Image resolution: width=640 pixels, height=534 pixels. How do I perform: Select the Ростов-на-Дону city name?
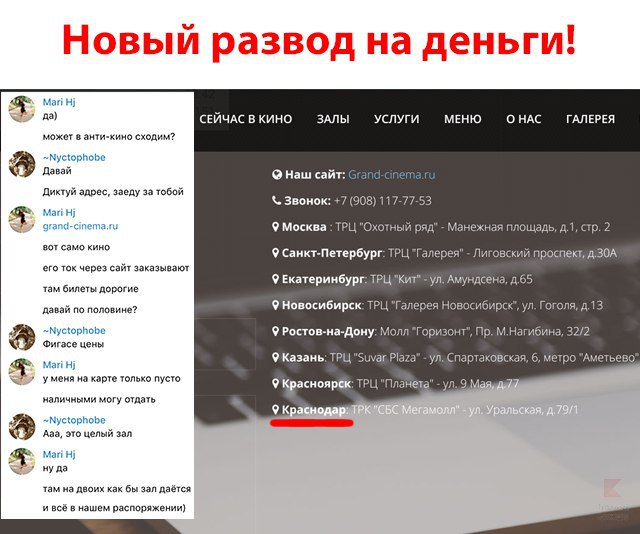pyautogui.click(x=328, y=332)
